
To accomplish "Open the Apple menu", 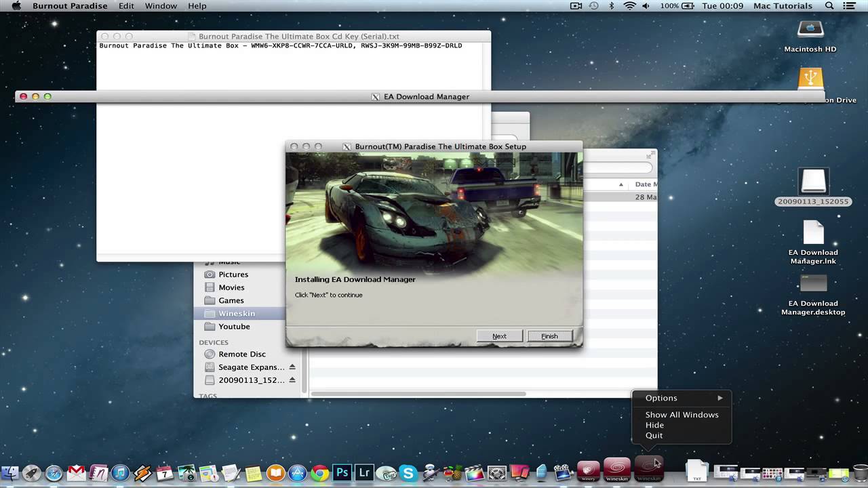I will coord(16,6).
